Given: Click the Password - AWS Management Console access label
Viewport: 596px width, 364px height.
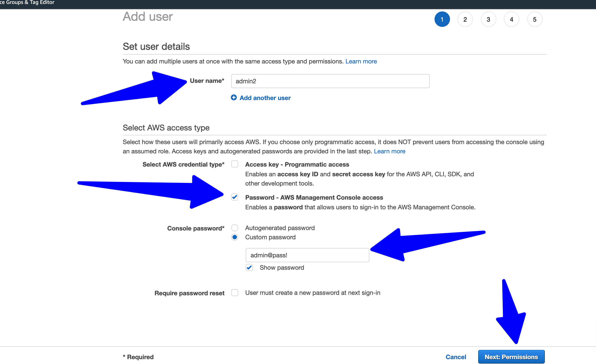Looking at the screenshot, I should tap(314, 197).
